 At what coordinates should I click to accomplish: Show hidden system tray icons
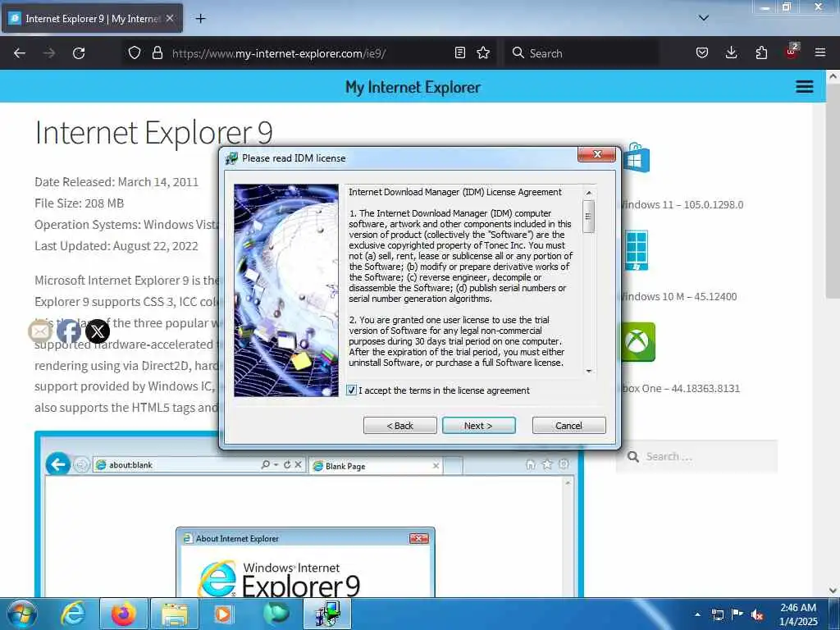pyautogui.click(x=697, y=614)
